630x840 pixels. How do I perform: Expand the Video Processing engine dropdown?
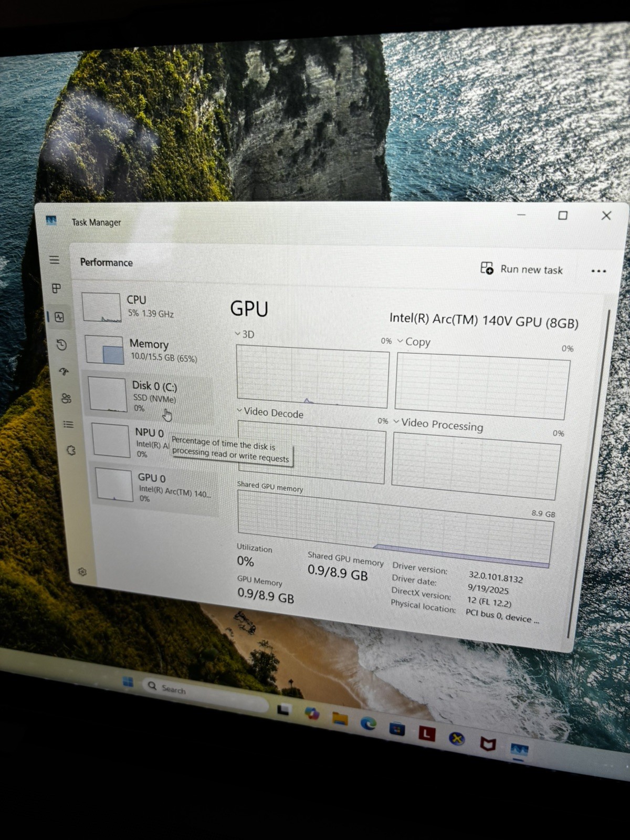(396, 422)
